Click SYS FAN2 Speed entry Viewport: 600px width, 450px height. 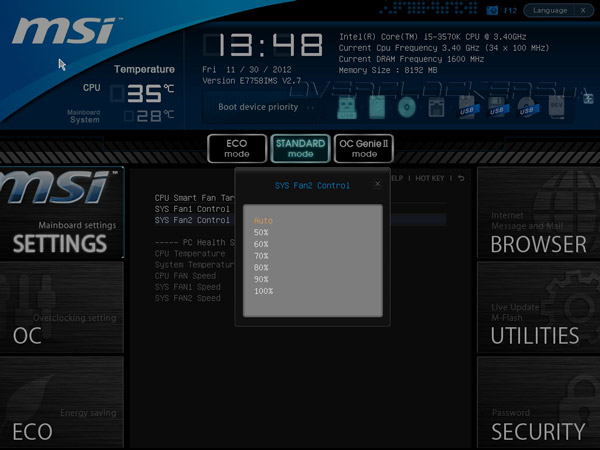pyautogui.click(x=188, y=298)
